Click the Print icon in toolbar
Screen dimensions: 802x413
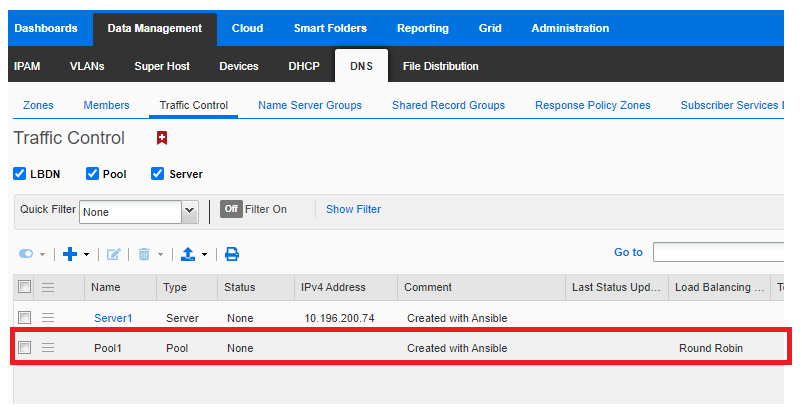pos(232,254)
